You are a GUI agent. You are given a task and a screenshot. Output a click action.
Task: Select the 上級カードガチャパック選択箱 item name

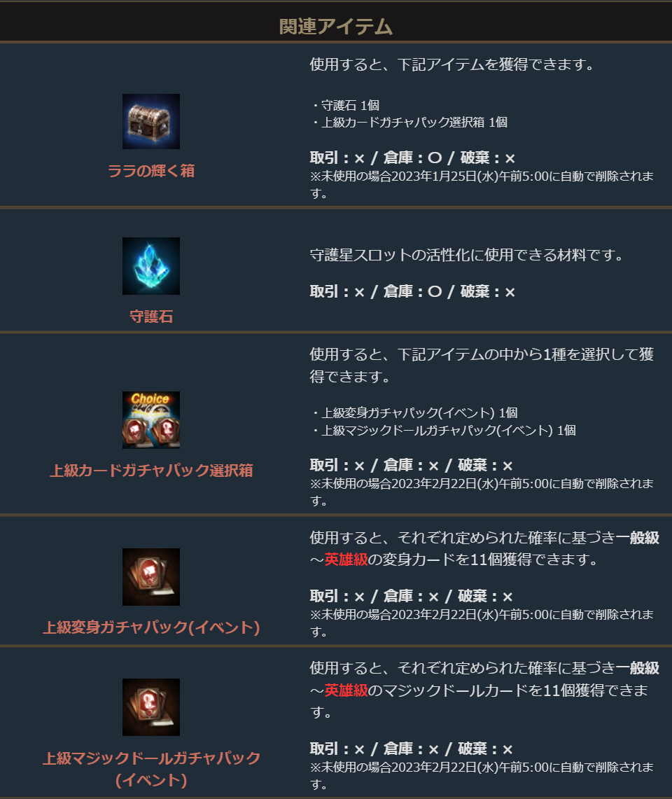(x=151, y=471)
